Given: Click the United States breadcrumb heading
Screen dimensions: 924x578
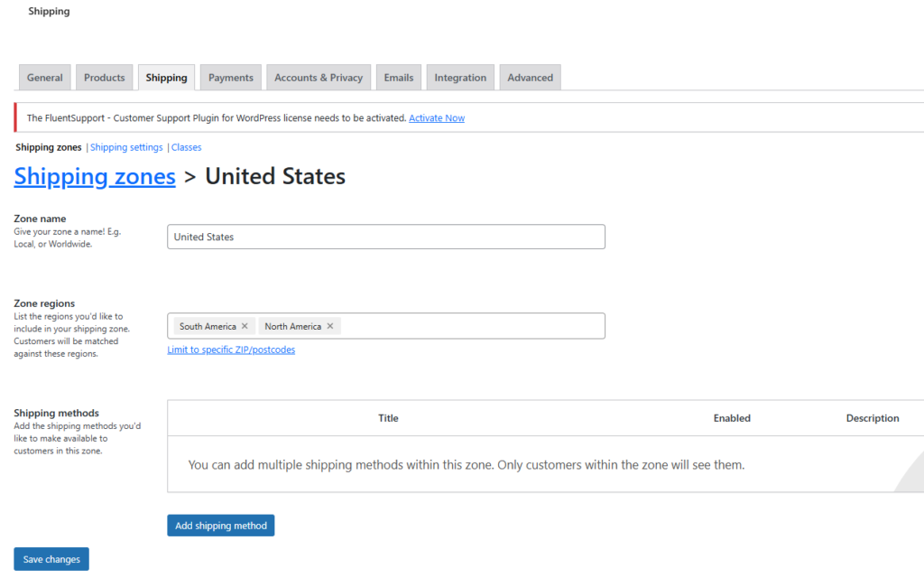Looking at the screenshot, I should coord(275,176).
